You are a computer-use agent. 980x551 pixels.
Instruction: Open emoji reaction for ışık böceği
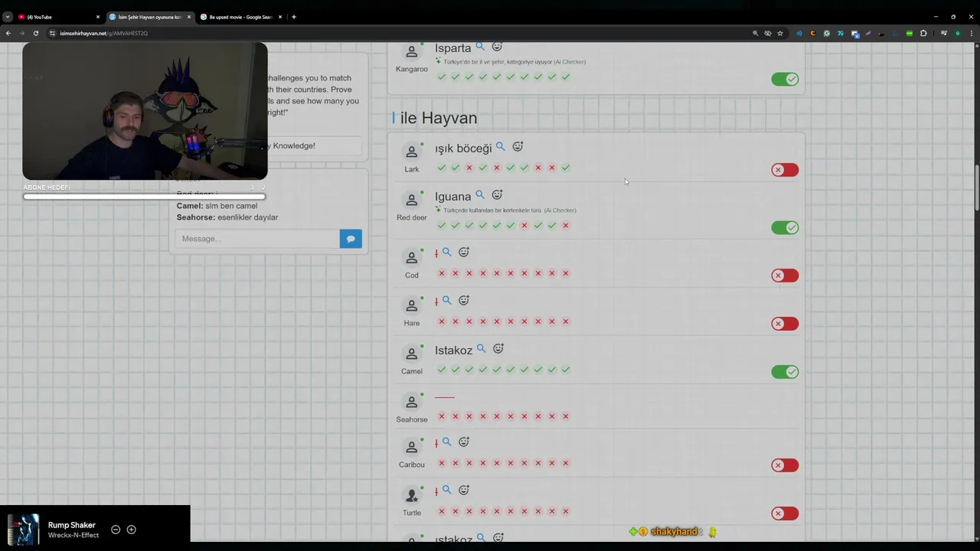coord(518,146)
